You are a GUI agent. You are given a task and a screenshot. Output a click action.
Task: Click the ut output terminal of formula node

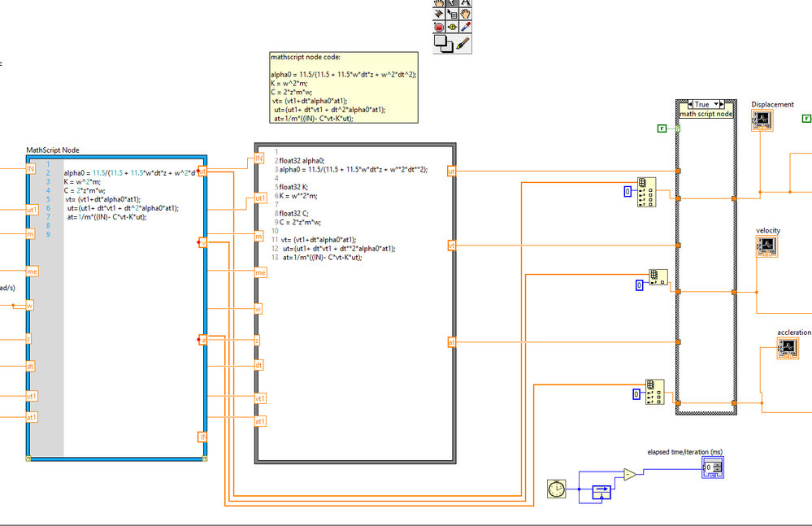(452, 171)
